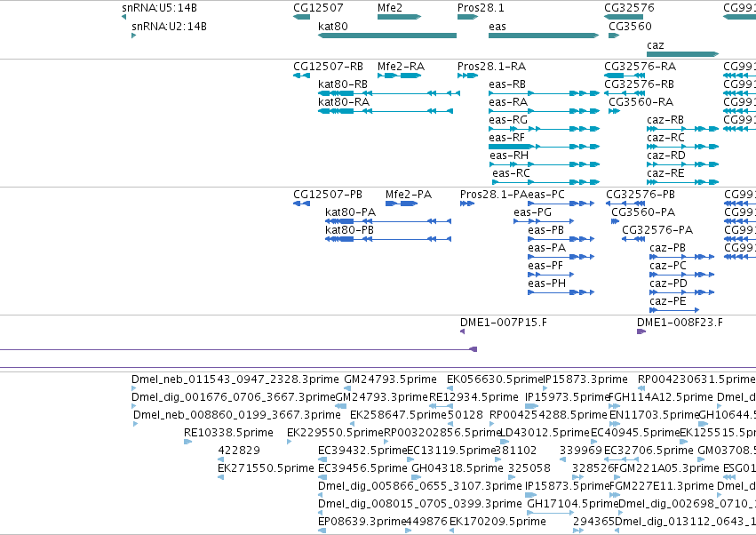Click the CG32576-RB transcript label
756x535 pixels.
point(639,84)
